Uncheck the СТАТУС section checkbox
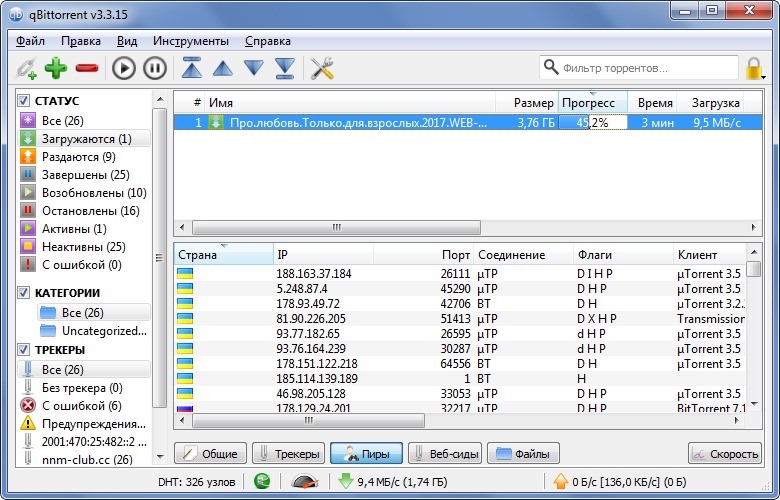 (x=24, y=101)
